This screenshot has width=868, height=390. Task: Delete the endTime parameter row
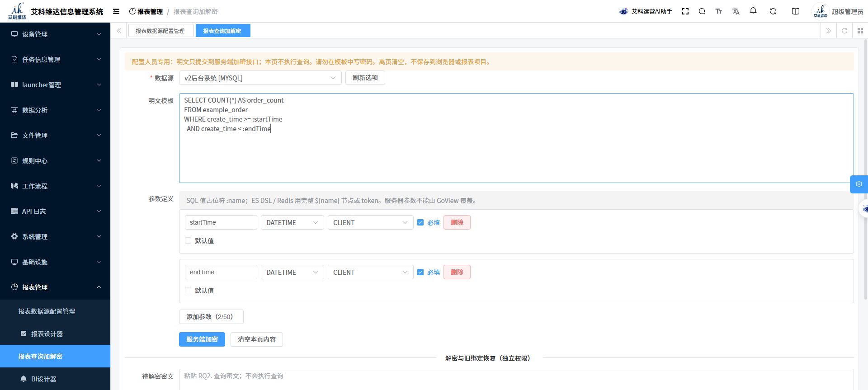[457, 272]
